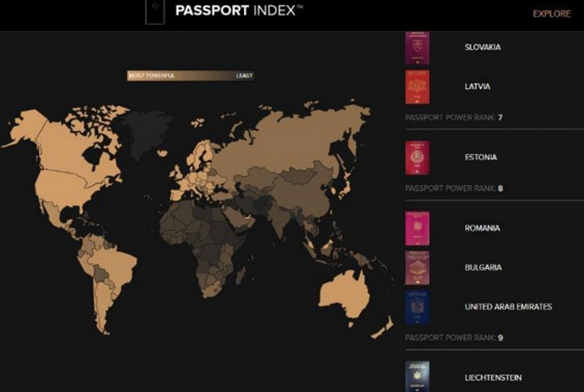Select the Liechtenstein passport cover
The height and width of the screenshot is (392, 584).
tap(417, 376)
